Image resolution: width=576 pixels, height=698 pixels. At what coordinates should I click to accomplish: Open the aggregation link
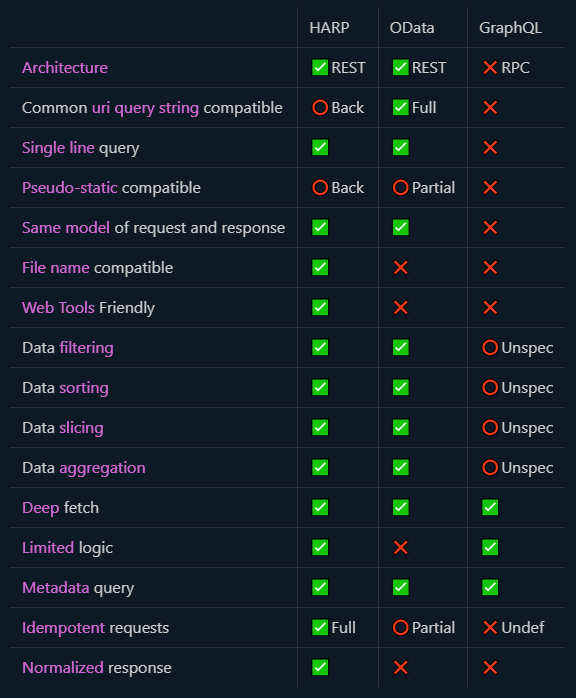pyautogui.click(x=102, y=468)
